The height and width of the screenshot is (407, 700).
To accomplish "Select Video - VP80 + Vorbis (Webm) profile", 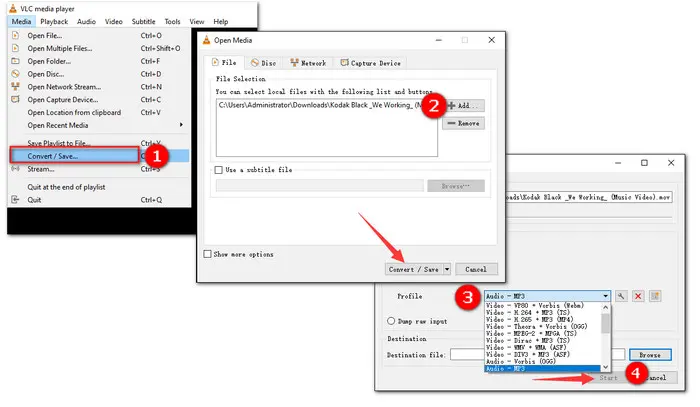I will (543, 306).
